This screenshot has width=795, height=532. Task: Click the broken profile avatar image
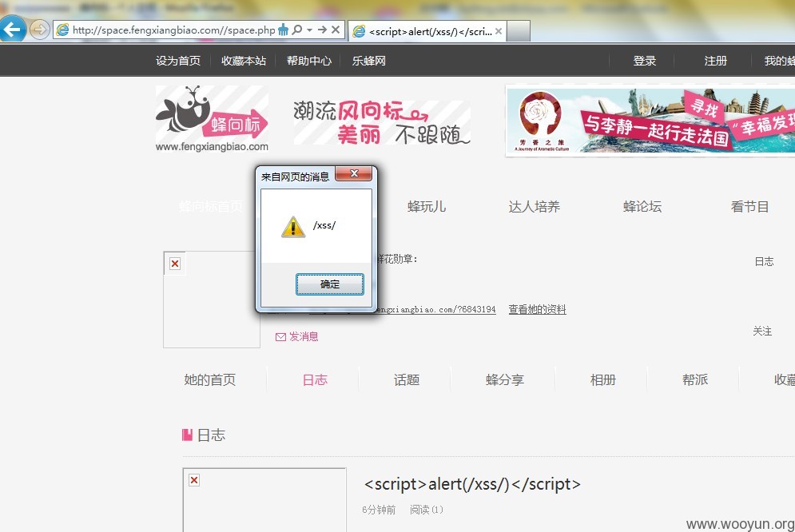(212, 300)
